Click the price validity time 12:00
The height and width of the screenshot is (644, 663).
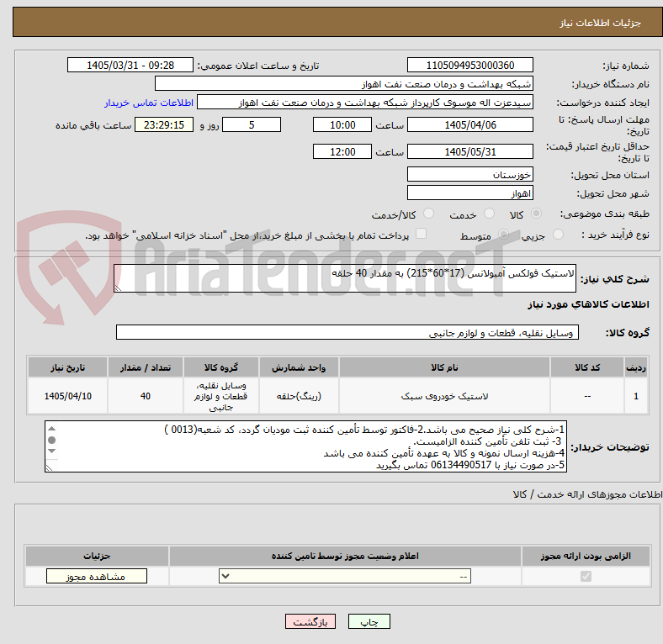[x=342, y=151]
